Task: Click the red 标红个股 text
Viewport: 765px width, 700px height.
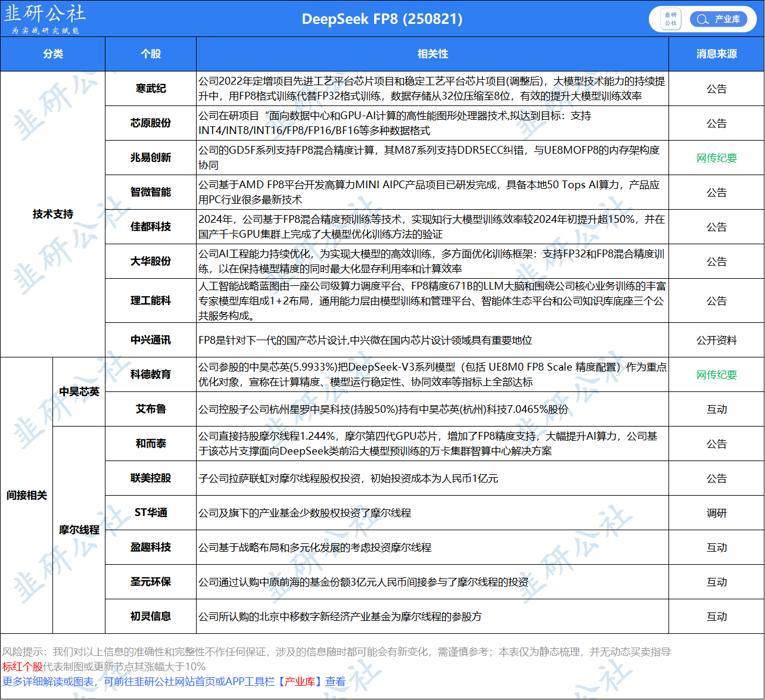Action: (22, 667)
